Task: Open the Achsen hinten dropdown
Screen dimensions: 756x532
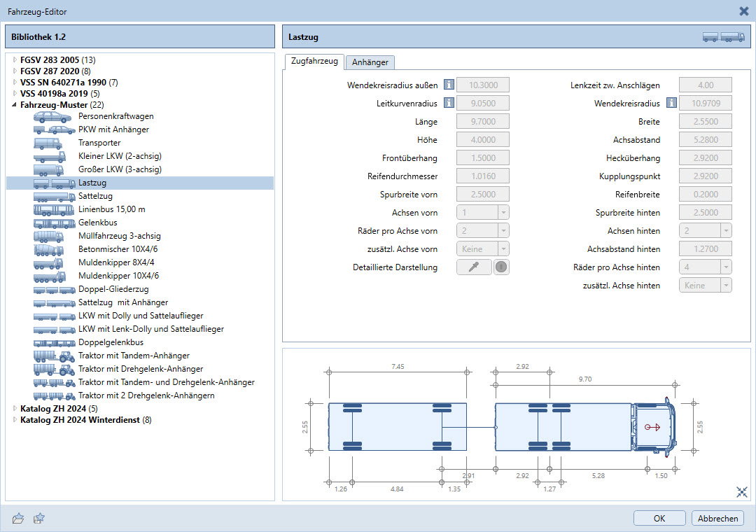Action: coord(705,230)
